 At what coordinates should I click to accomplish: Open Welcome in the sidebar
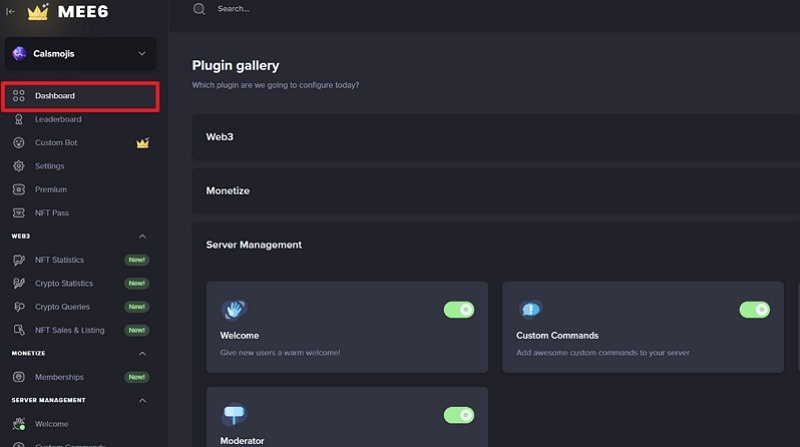pyautogui.click(x=52, y=424)
